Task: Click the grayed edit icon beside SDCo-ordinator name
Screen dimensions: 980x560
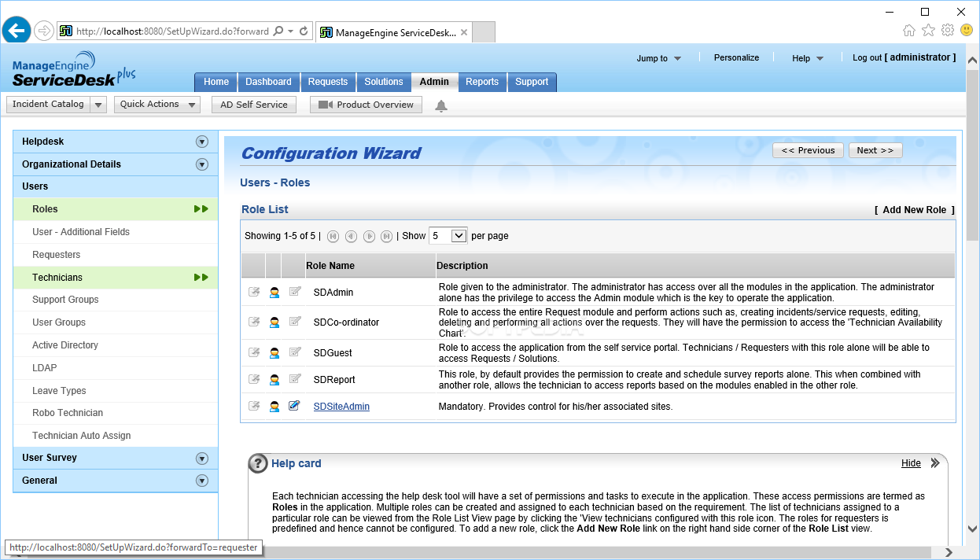Action: (294, 321)
